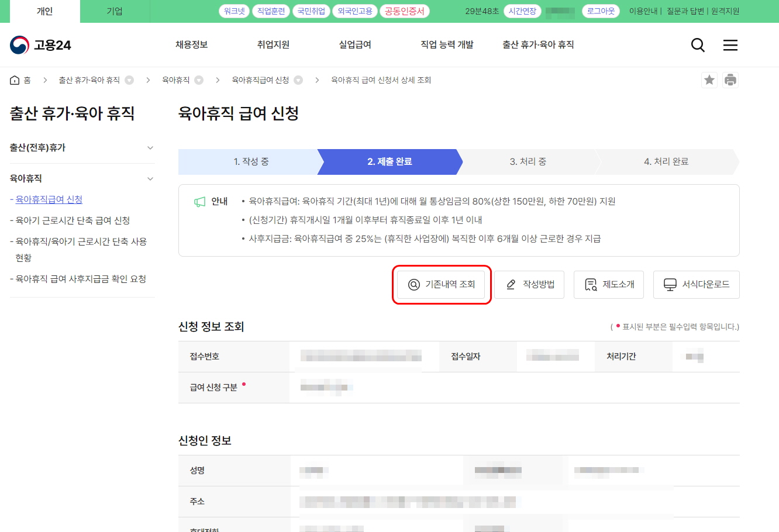This screenshot has width=779, height=532.
Task: Switch to 개인 tab
Action: pos(44,11)
